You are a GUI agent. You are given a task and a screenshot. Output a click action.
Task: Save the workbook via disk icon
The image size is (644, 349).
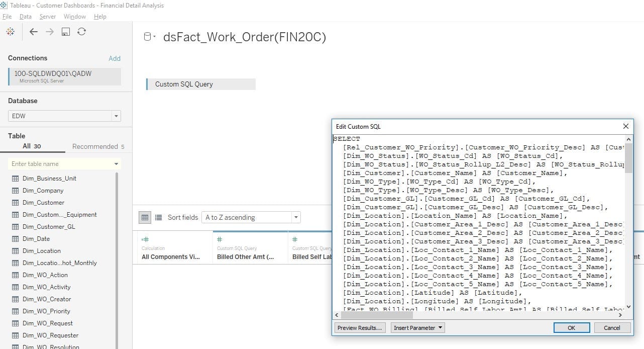65,32
